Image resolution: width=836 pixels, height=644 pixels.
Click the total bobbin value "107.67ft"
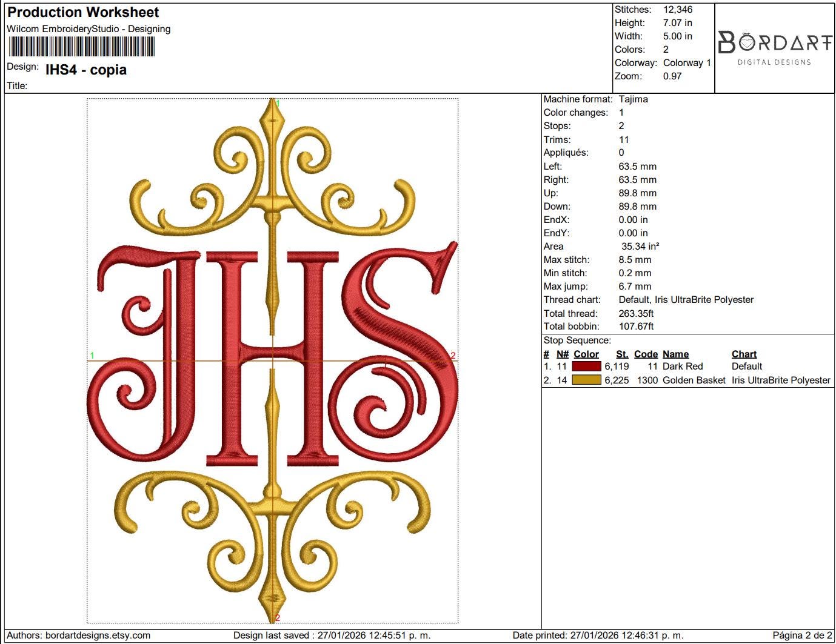pos(637,326)
